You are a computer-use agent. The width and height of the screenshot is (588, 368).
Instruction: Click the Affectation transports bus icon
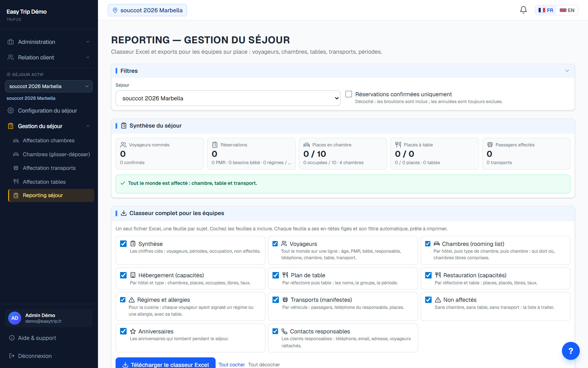16,168
